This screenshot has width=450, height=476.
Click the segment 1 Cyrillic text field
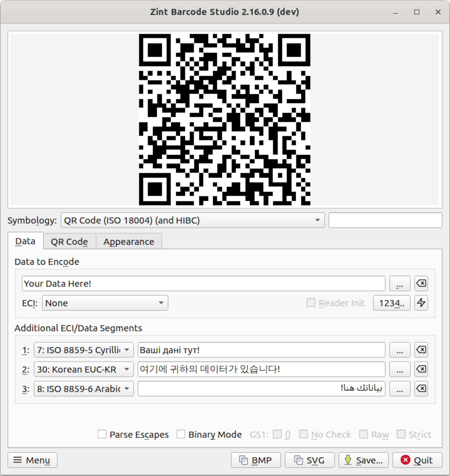(262, 349)
